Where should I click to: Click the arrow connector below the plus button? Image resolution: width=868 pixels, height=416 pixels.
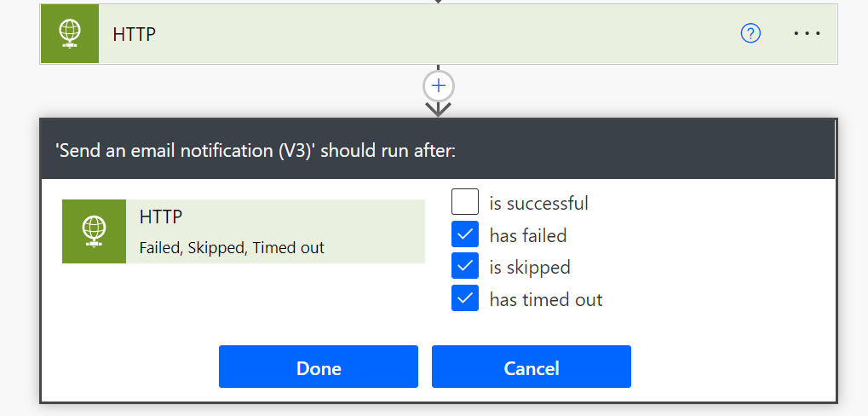439,108
